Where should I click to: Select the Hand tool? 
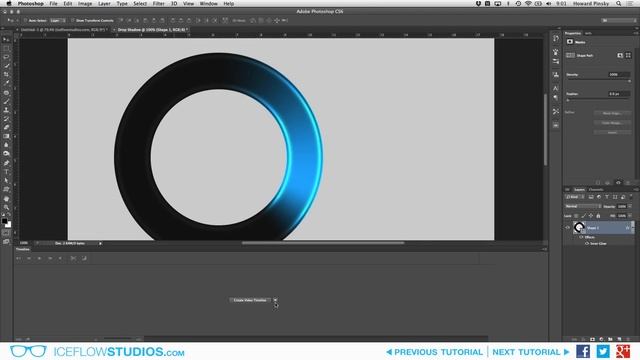pos(6,199)
